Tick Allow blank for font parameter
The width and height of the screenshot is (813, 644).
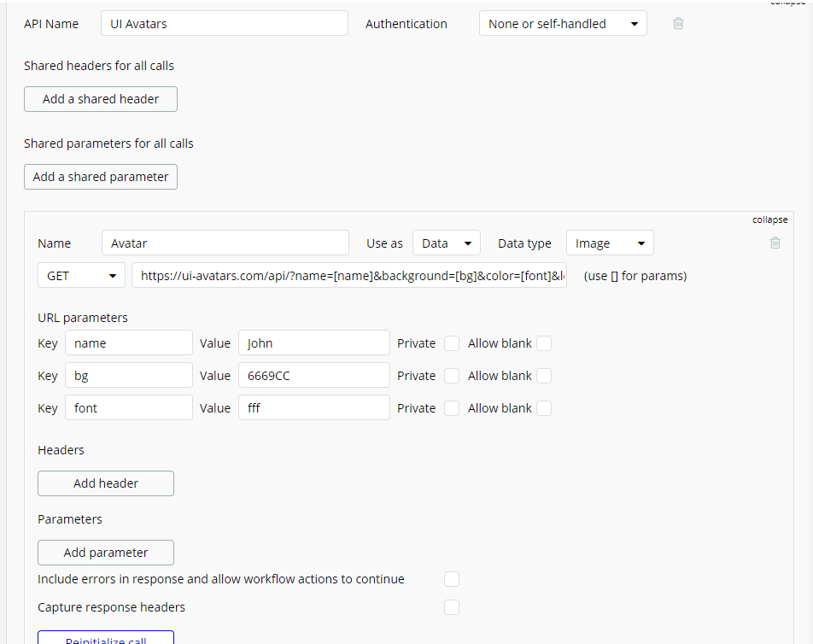point(544,408)
